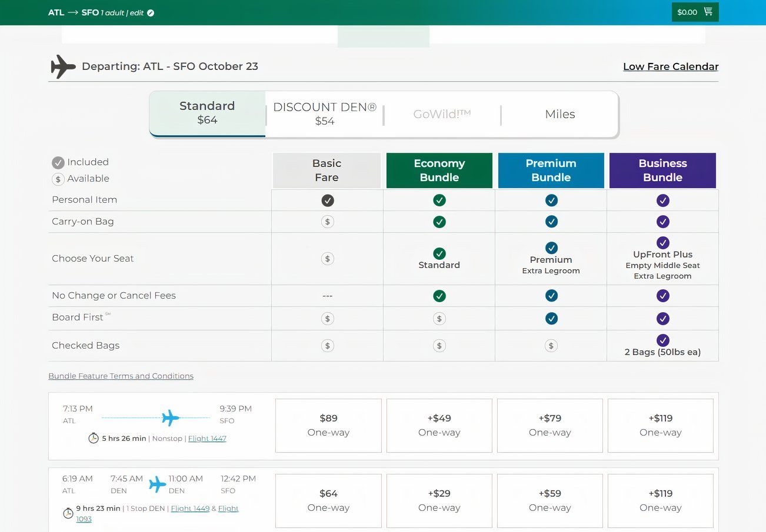
Task: Open Bundle Feature Terms and Conditions
Action: coord(121,376)
